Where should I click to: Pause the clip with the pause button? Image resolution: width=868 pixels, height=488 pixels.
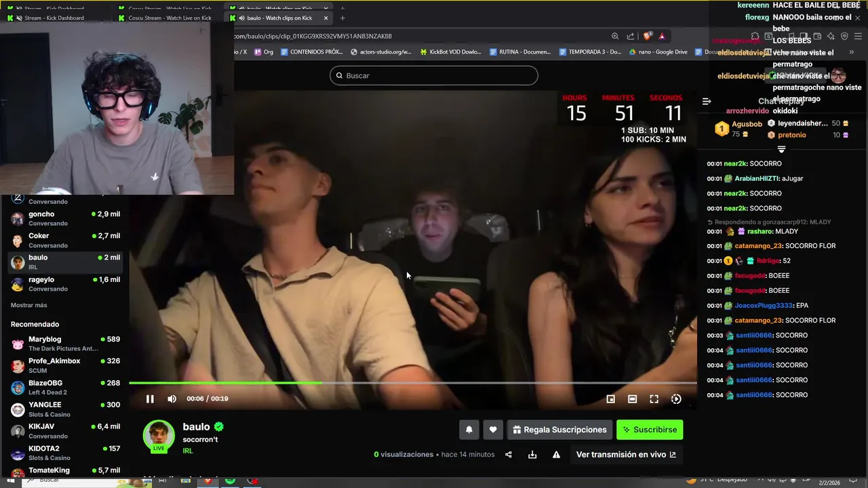[x=150, y=399]
